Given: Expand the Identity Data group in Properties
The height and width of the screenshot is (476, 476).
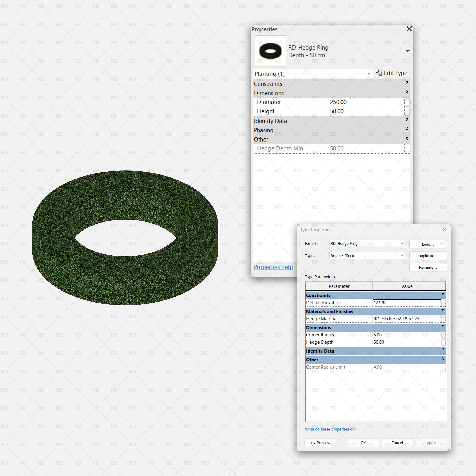Looking at the screenshot, I should 407,120.
